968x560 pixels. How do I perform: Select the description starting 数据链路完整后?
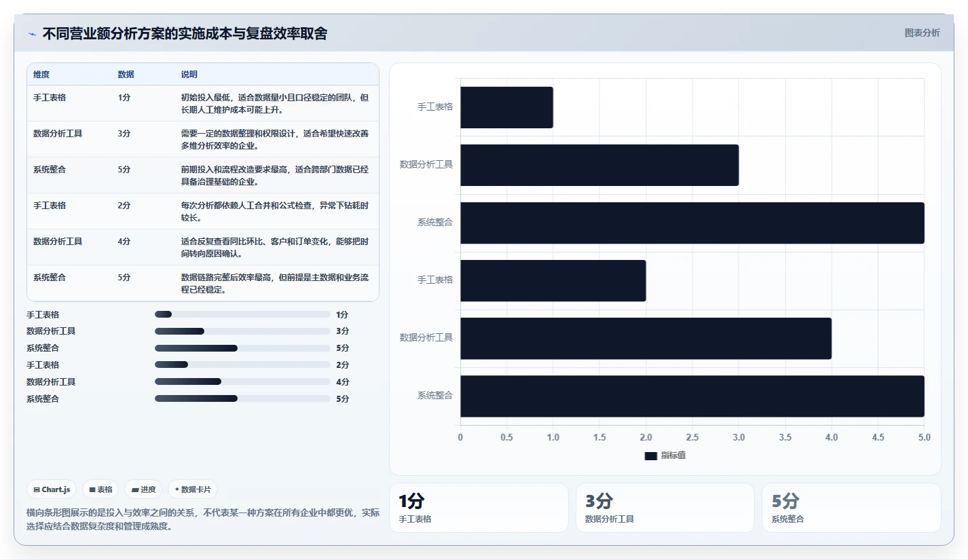(x=275, y=283)
